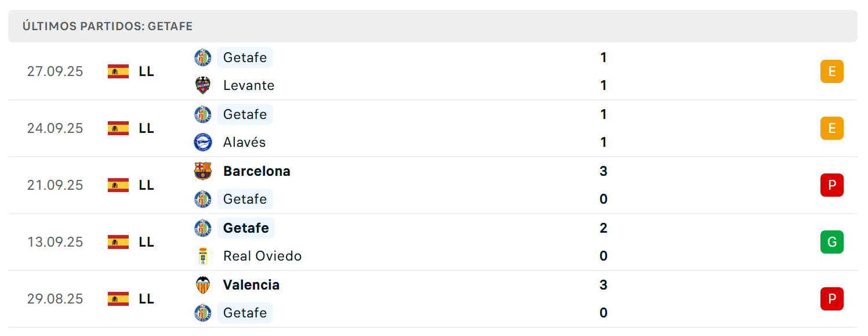Image resolution: width=868 pixels, height=336 pixels.
Task: Select the red P badge for Barcelona match
Action: pyautogui.click(x=831, y=185)
